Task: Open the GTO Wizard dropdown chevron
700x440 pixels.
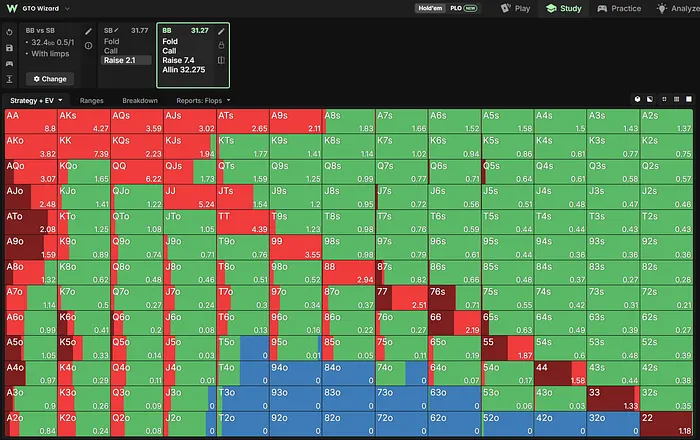Action: pyautogui.click(x=67, y=8)
